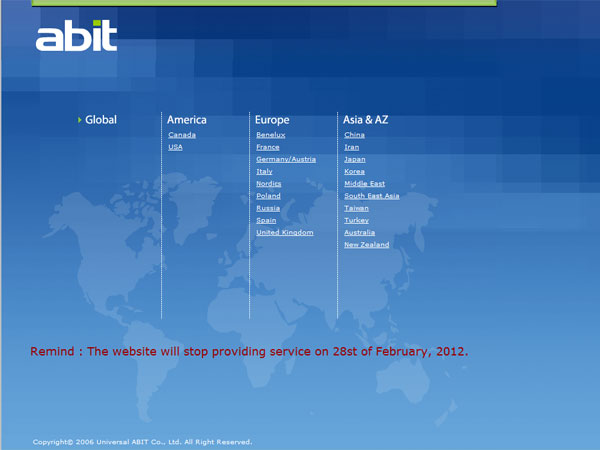Select the South East Asia link

click(x=371, y=196)
